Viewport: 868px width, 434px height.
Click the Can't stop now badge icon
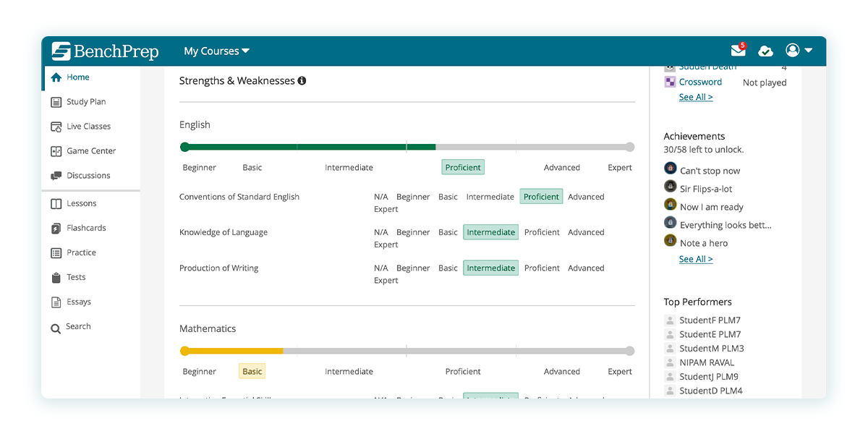point(671,169)
